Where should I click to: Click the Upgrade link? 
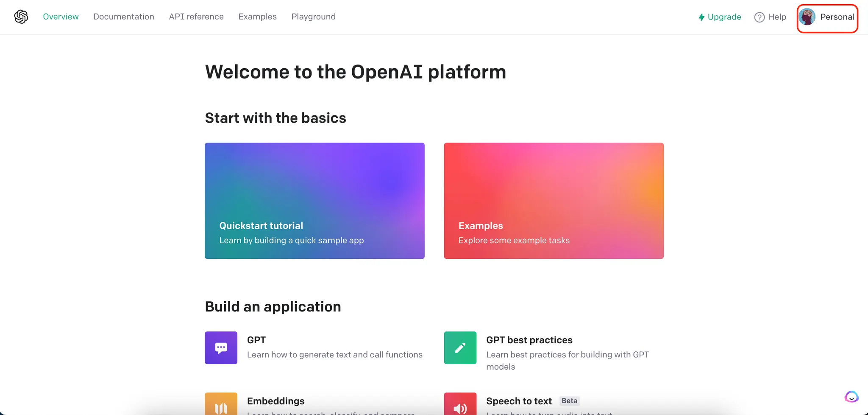click(x=720, y=17)
